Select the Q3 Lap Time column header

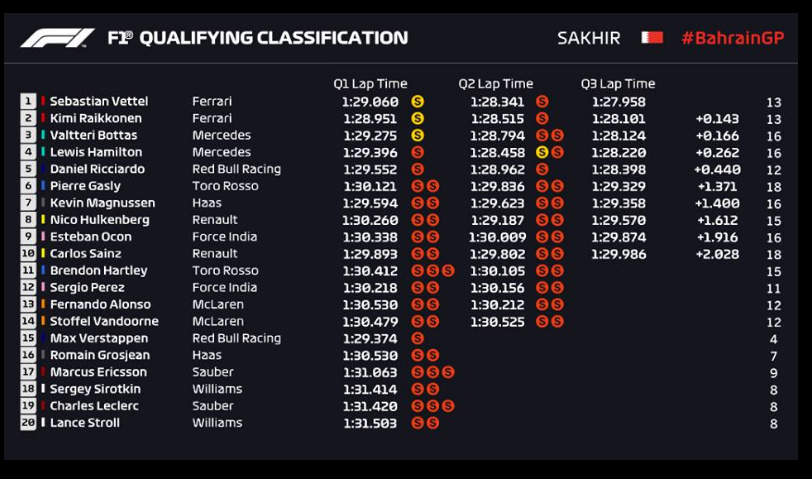coord(617,84)
